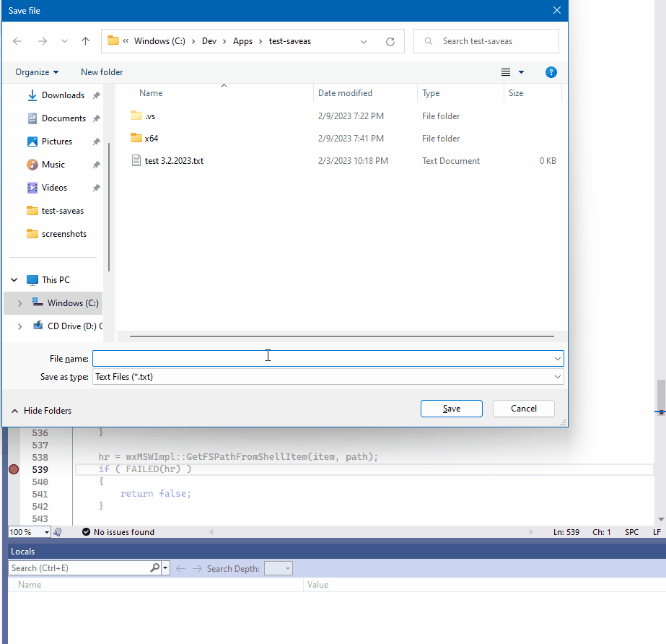Open the Help question mark icon
This screenshot has height=644, width=666.
tap(551, 72)
